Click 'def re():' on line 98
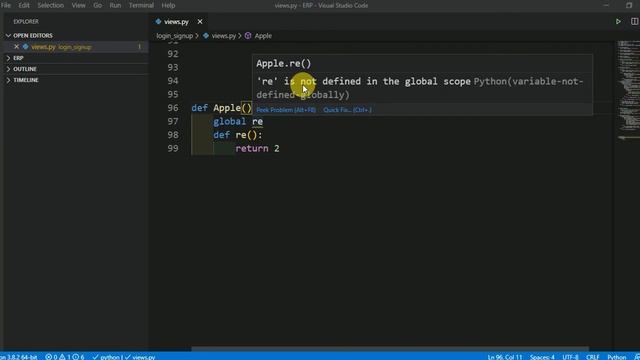The height and width of the screenshot is (360, 640). coord(238,135)
